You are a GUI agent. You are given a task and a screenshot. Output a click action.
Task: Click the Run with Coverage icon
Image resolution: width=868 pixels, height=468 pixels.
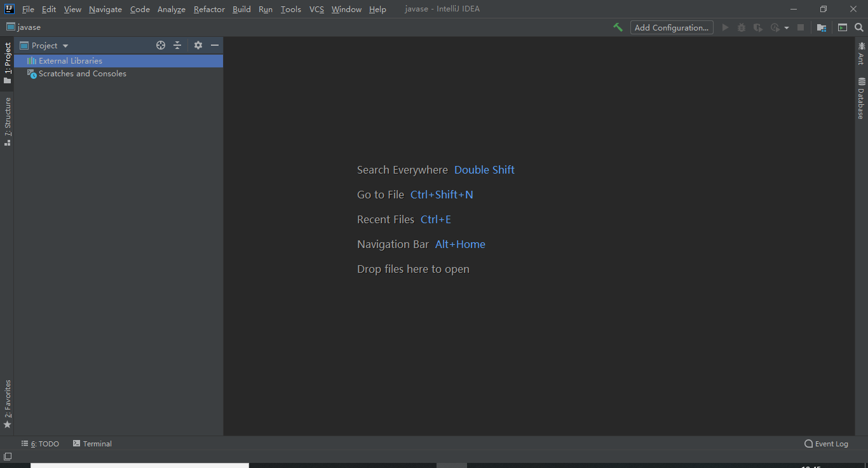point(758,27)
